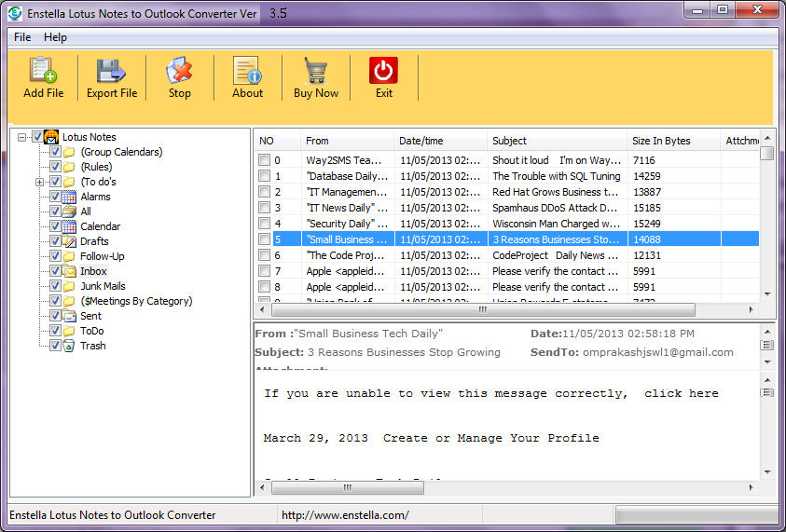
Task: Uncheck the Inbox folder checkbox
Action: (x=55, y=271)
